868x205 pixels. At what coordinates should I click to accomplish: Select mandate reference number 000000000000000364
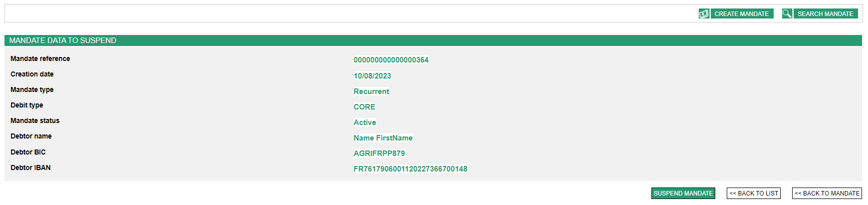tap(391, 60)
